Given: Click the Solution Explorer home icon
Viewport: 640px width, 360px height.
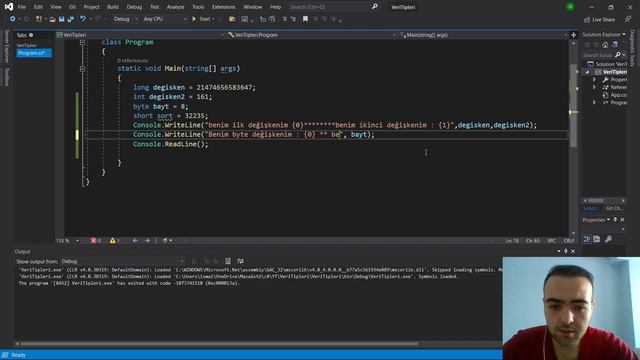Looking at the screenshot, I should point(605,44).
